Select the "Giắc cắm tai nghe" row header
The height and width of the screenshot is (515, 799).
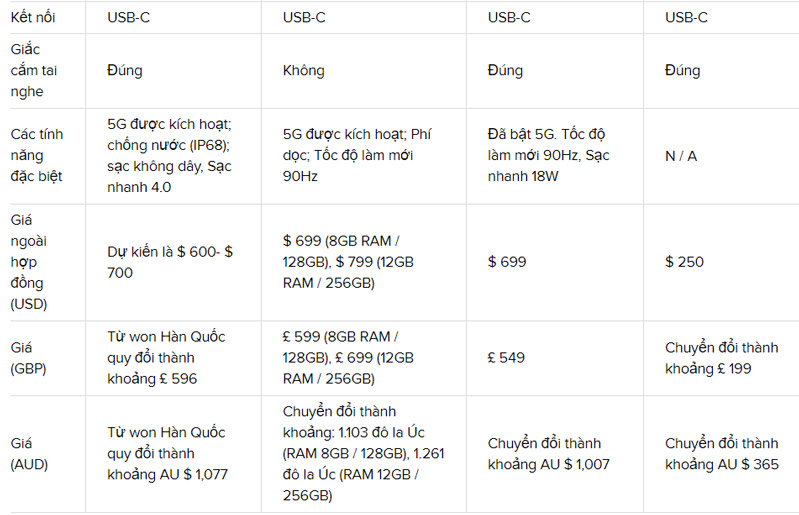point(34,70)
